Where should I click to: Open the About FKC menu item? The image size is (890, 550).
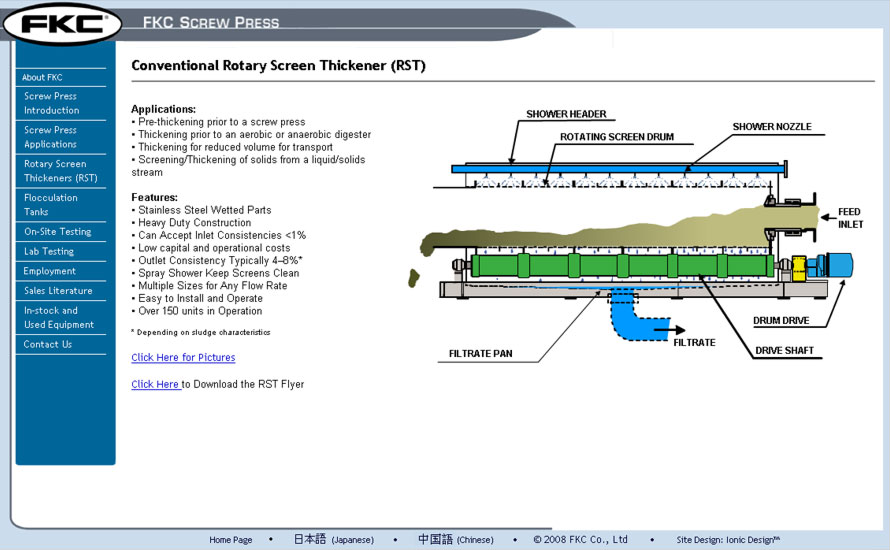43,77
